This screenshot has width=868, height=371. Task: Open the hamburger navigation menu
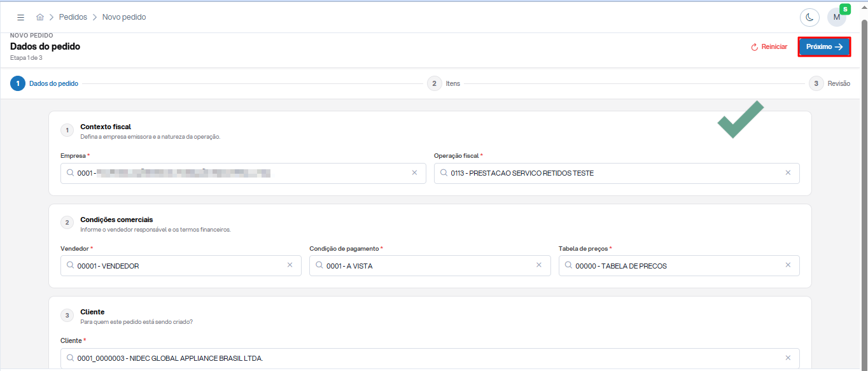click(21, 17)
